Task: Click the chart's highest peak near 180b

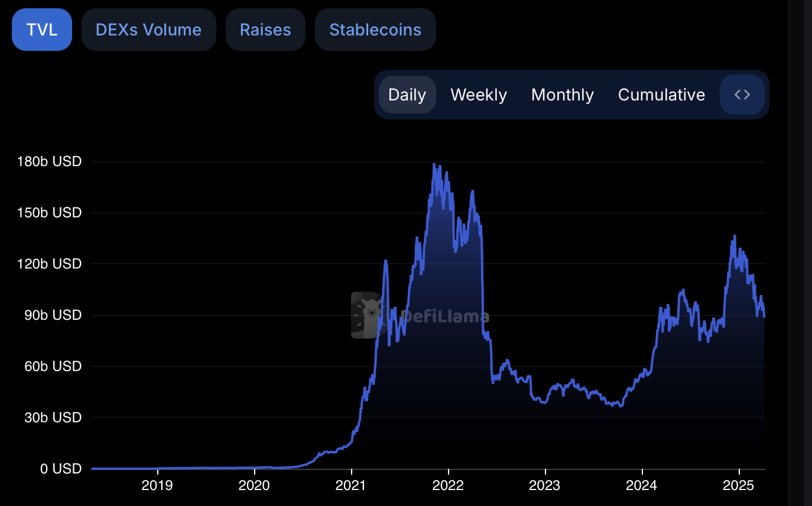Action: click(x=434, y=164)
